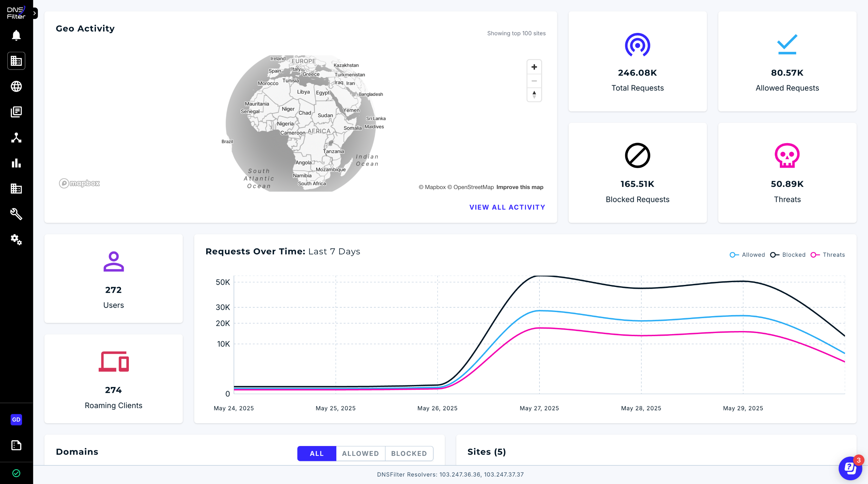
Task: Expand the sidebar with the chevron arrow
Action: pos(35,13)
